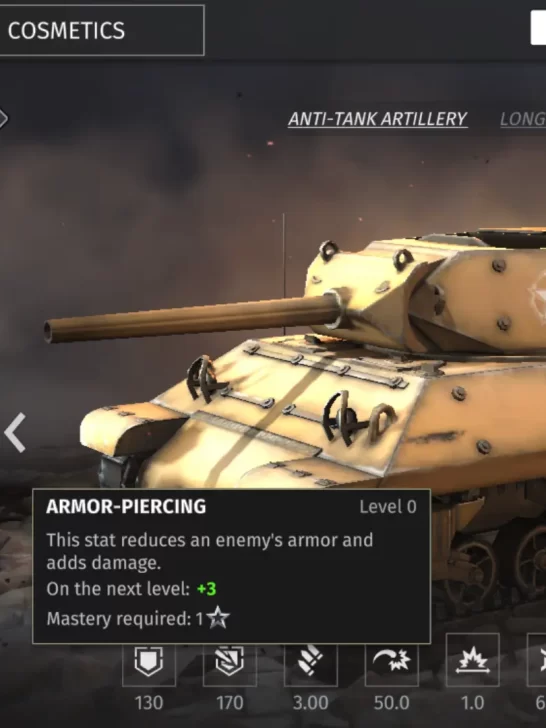Screen dimensions: 546x728
Task: Tap the mastery star in tooltip
Action: (x=218, y=618)
